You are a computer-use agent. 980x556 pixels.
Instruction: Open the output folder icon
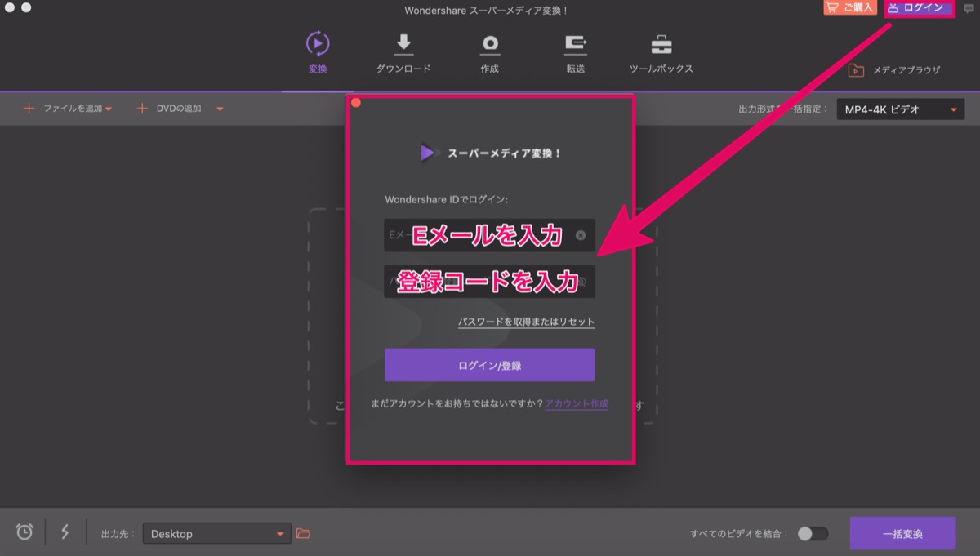(x=303, y=533)
